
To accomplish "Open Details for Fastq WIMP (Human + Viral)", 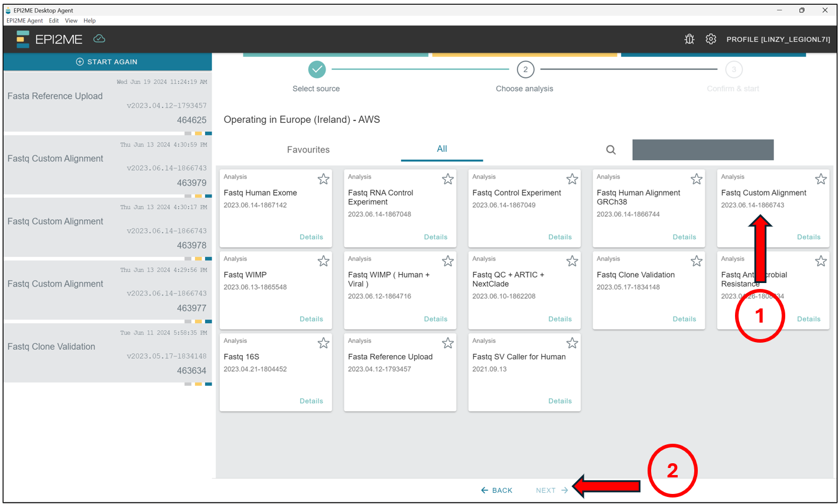I will point(435,319).
